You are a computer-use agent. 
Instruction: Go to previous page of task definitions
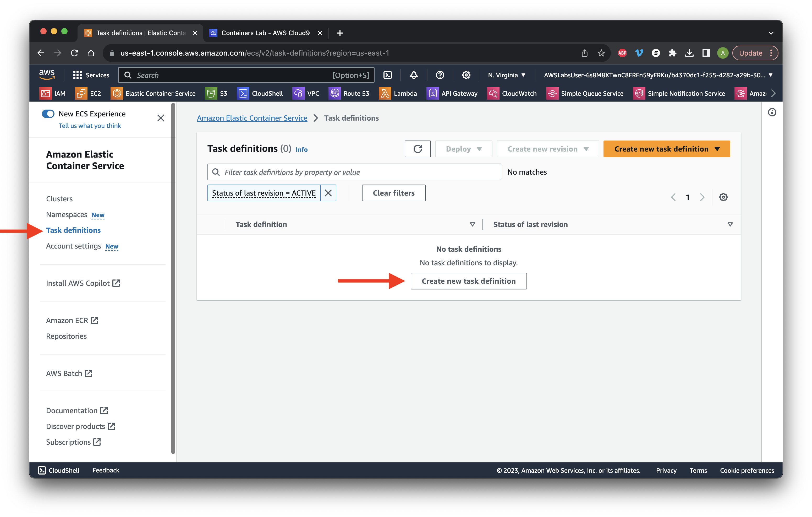673,197
